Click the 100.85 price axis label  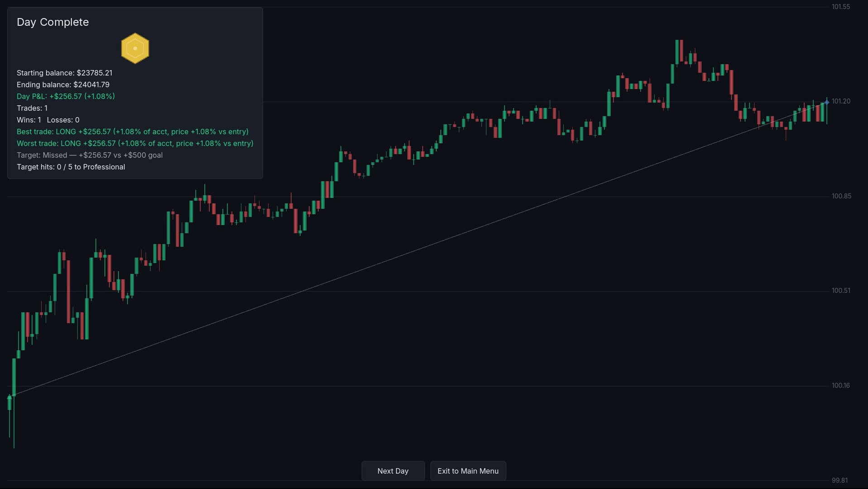coord(841,196)
